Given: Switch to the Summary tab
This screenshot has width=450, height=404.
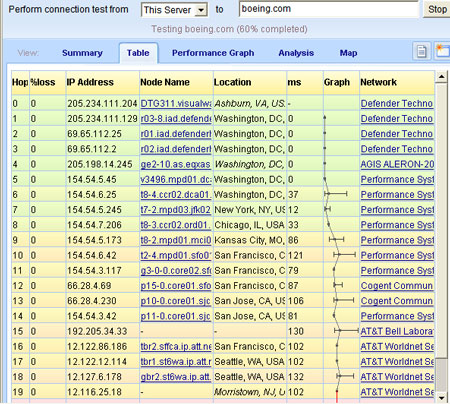Looking at the screenshot, I should pos(82,53).
